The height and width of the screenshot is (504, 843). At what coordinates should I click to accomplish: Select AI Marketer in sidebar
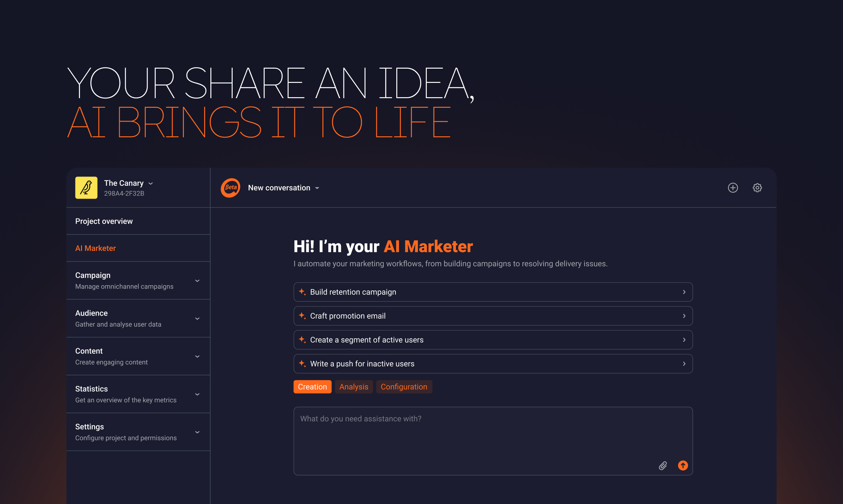tap(96, 248)
